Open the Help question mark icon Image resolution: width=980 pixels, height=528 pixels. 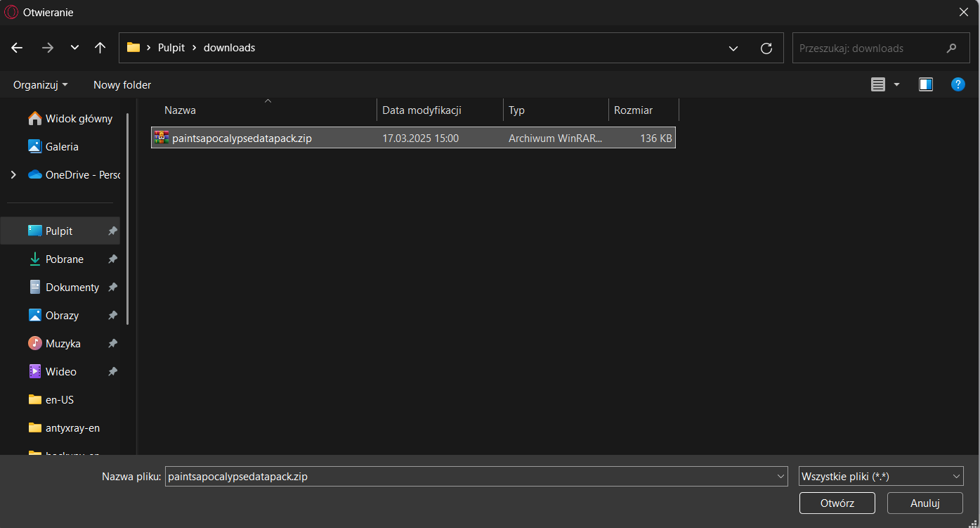coord(958,84)
